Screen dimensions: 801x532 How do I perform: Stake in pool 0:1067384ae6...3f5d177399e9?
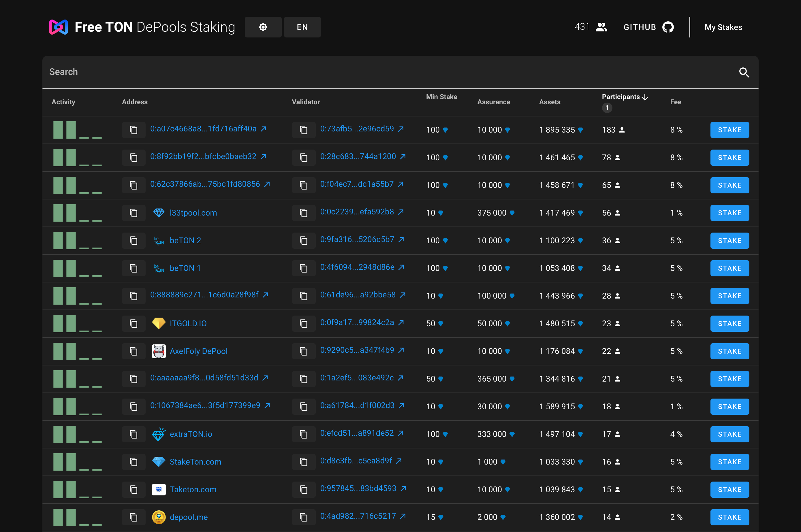pyautogui.click(x=729, y=406)
